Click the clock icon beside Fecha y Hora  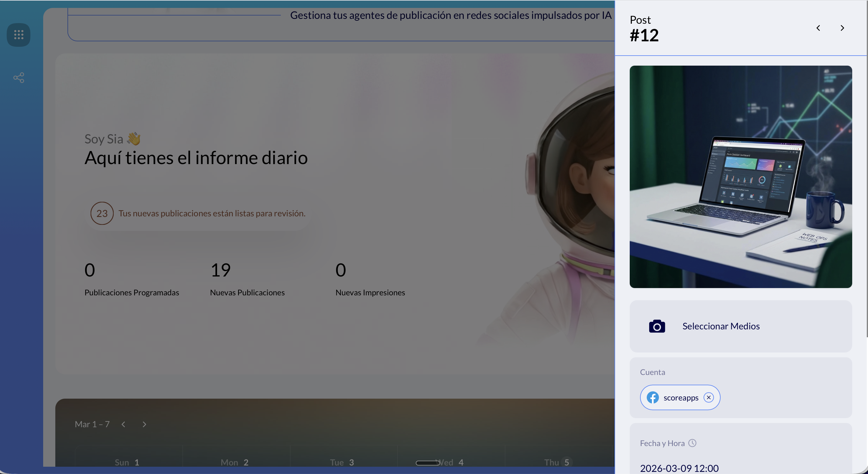point(692,443)
